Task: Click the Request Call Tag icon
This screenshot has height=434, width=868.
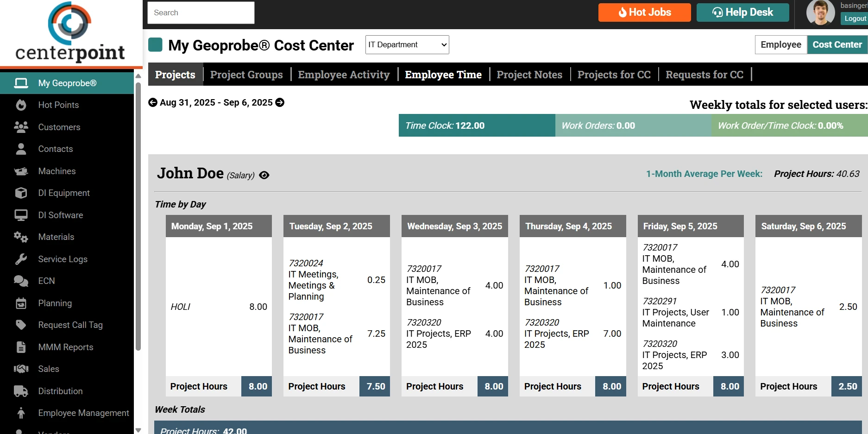Action: pyautogui.click(x=21, y=325)
